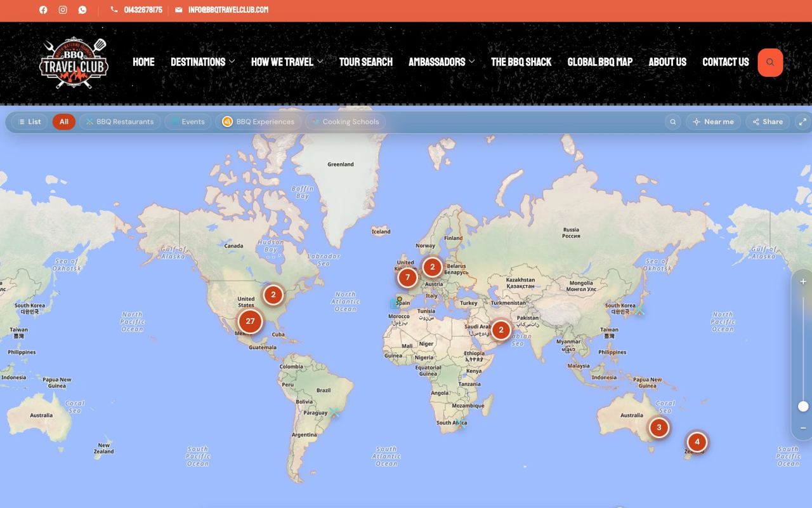This screenshot has width=812, height=508.
Task: Open the About Us page
Action: click(667, 62)
